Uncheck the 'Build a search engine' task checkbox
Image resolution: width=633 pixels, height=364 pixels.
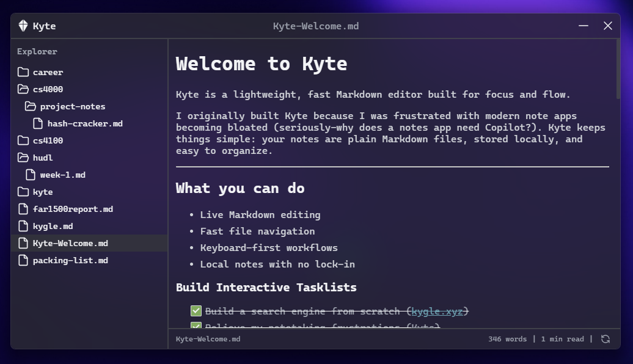tap(196, 311)
